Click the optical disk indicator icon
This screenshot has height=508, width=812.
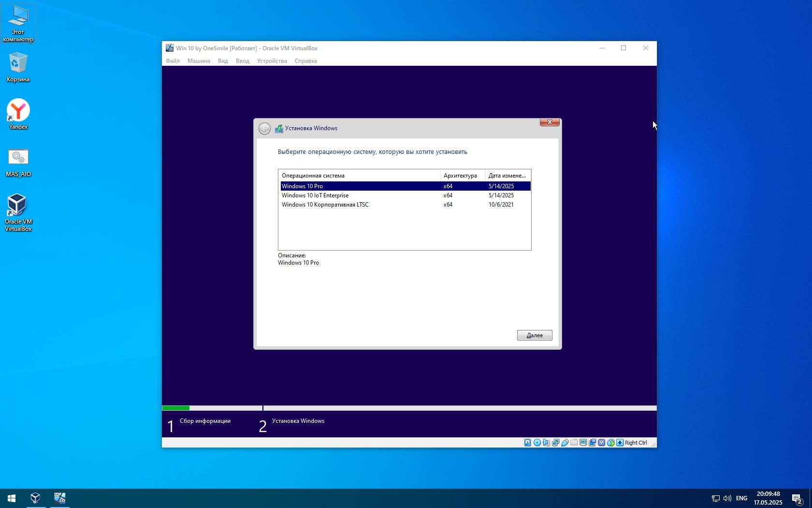pos(537,443)
